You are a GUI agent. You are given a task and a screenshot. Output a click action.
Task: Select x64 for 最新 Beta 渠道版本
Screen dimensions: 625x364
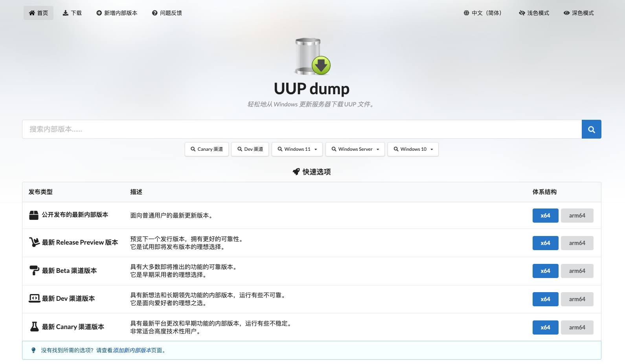545,271
